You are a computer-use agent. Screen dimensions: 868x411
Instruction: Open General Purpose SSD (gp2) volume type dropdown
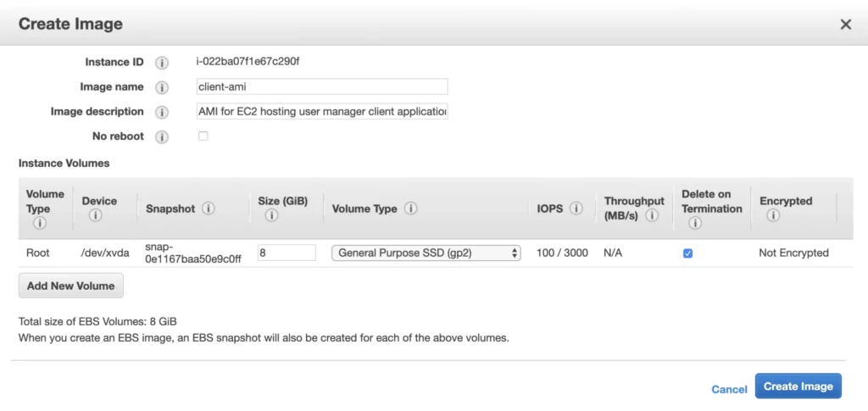(426, 253)
